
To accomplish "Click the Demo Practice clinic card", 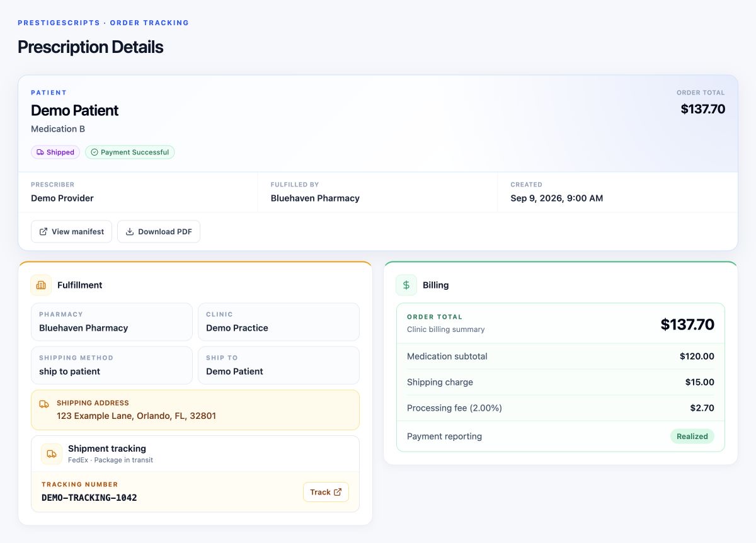I will point(278,322).
